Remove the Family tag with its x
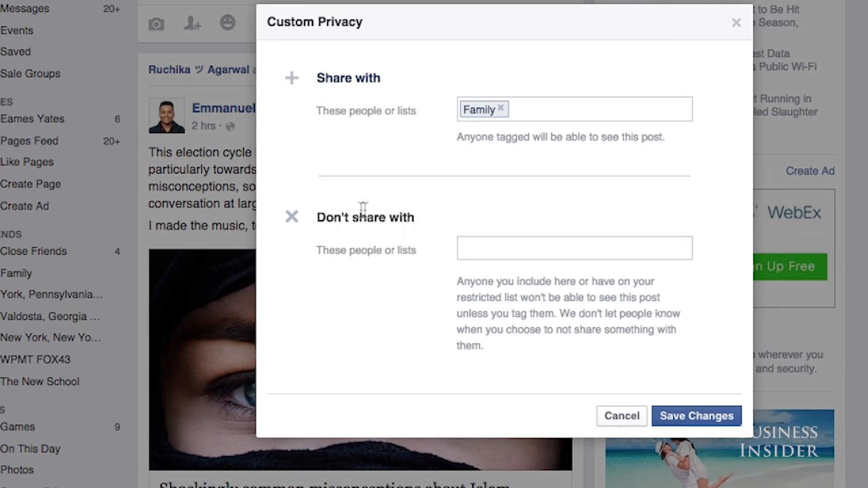Screen dimensions: 868x488 point(500,108)
